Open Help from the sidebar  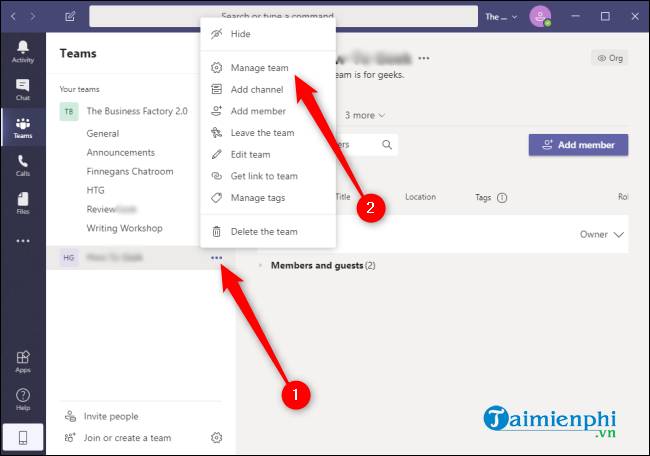pos(23,399)
